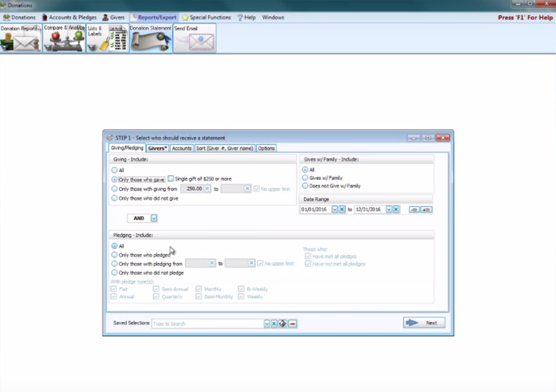Open the Donation Reports toolbar icon

21,38
